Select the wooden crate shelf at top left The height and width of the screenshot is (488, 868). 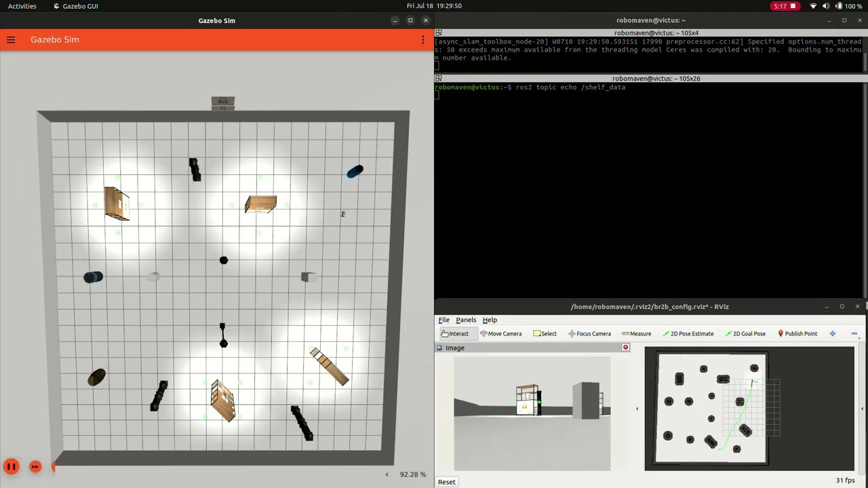click(x=116, y=203)
